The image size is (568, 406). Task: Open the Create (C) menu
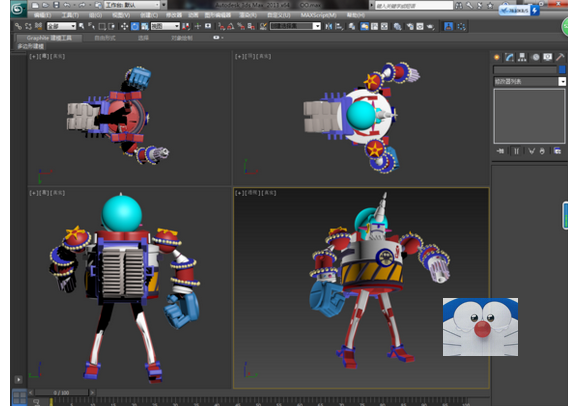pos(149,15)
